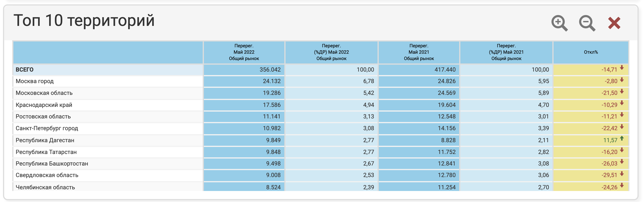Click the red down arrow for Свердловская область
The width and height of the screenshot is (644, 202).
tap(622, 174)
